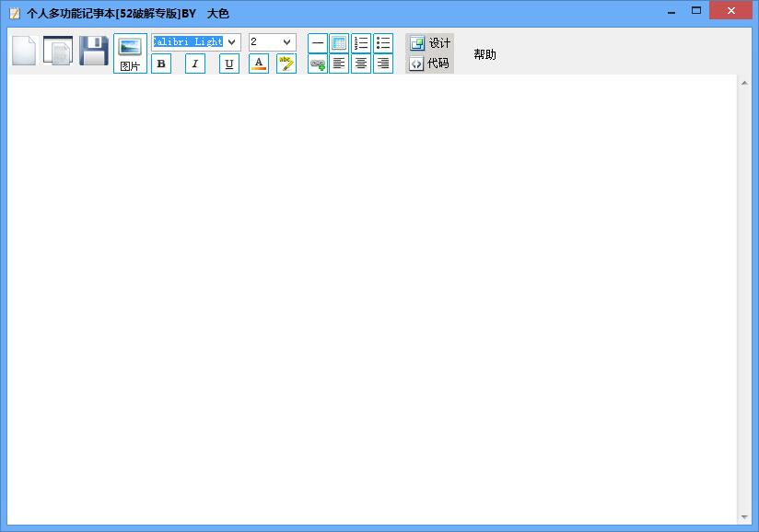
Task: Insert a table
Action: point(339,43)
